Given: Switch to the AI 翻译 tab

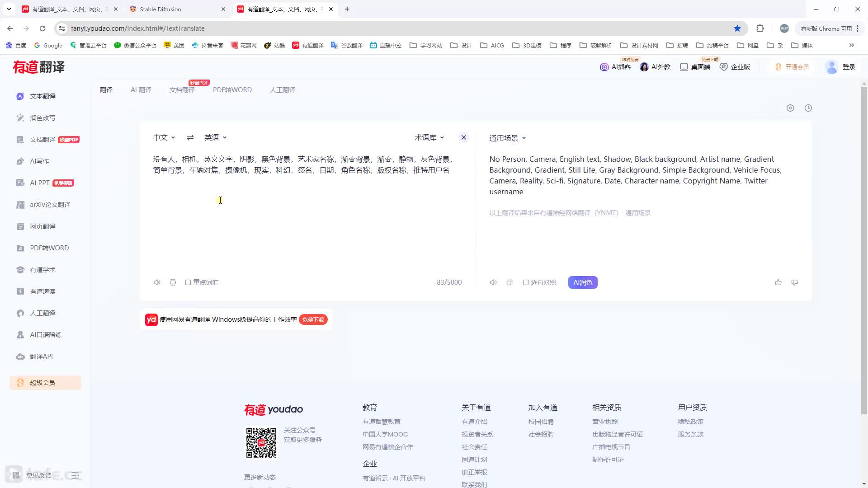Looking at the screenshot, I should [x=141, y=90].
